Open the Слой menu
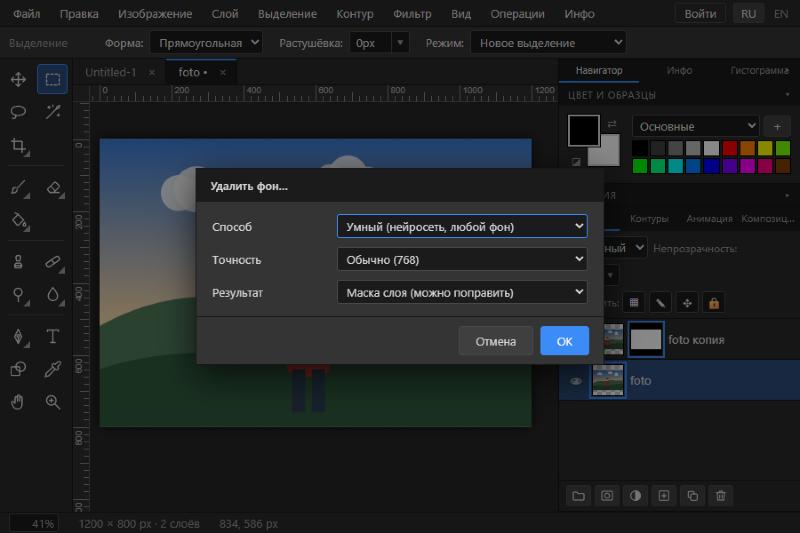Viewport: 800px width, 533px height. click(225, 14)
